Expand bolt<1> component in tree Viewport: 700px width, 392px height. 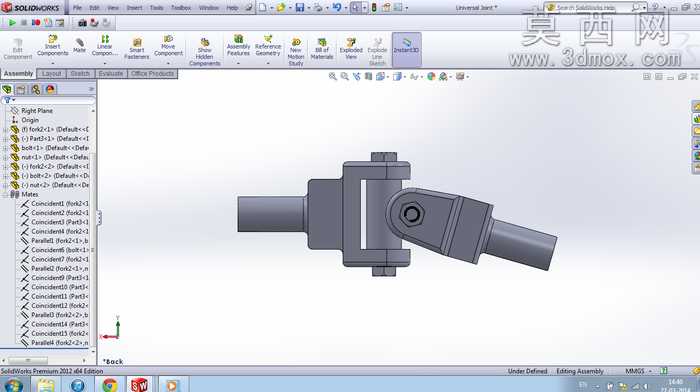(5, 148)
